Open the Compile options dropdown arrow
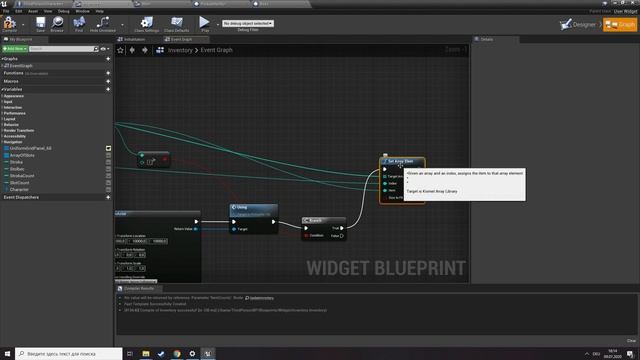This screenshot has height=360, width=640. pos(23,24)
